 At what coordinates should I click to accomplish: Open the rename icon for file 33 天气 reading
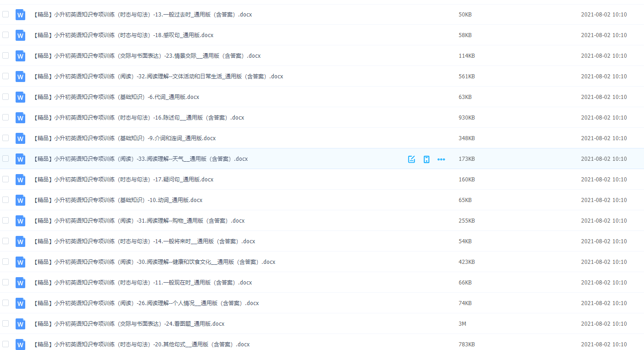click(411, 159)
